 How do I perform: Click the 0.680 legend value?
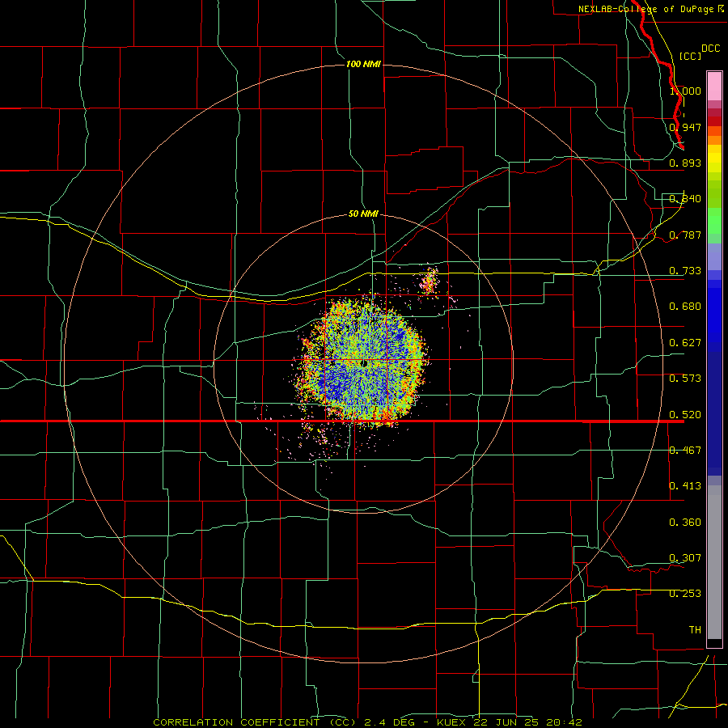685,307
